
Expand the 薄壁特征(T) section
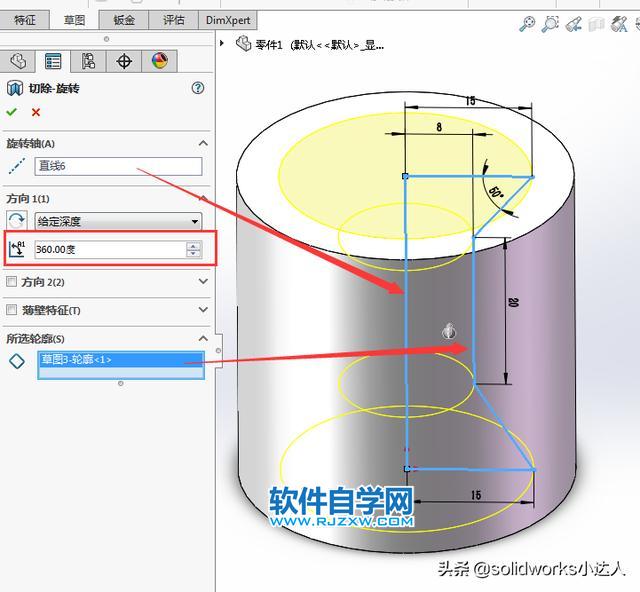click(203, 309)
